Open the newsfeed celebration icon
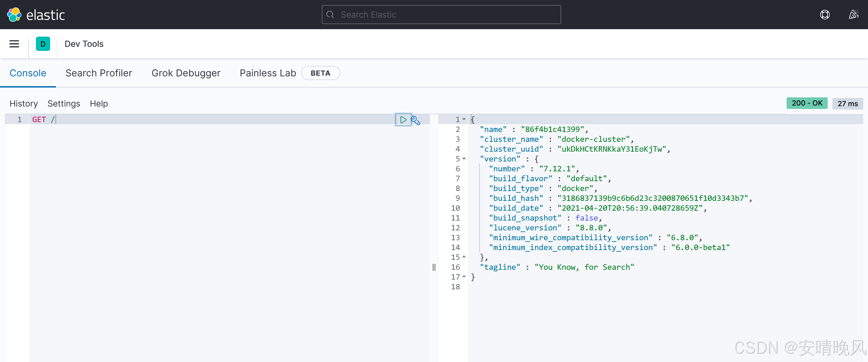The image size is (868, 362). 853,15
